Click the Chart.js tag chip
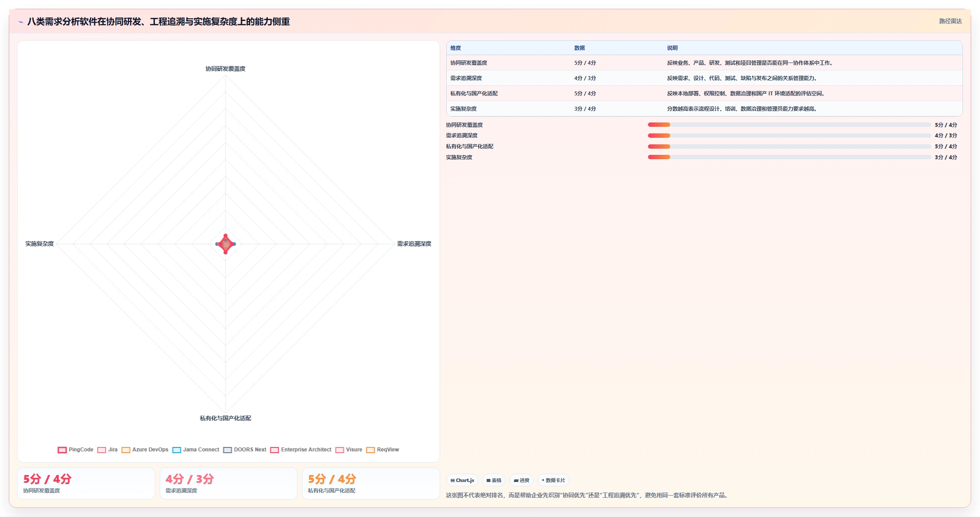Screen dimensions: 980x517 (x=462, y=480)
